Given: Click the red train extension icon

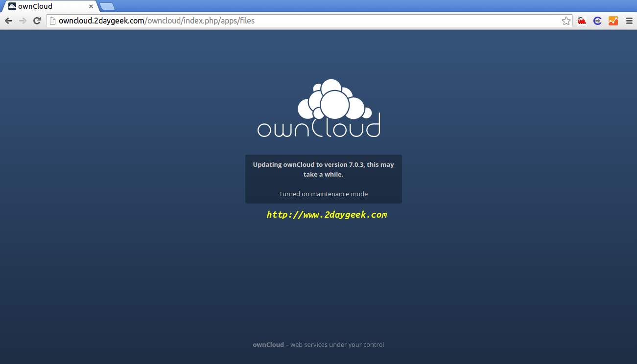Looking at the screenshot, I should click(x=582, y=21).
